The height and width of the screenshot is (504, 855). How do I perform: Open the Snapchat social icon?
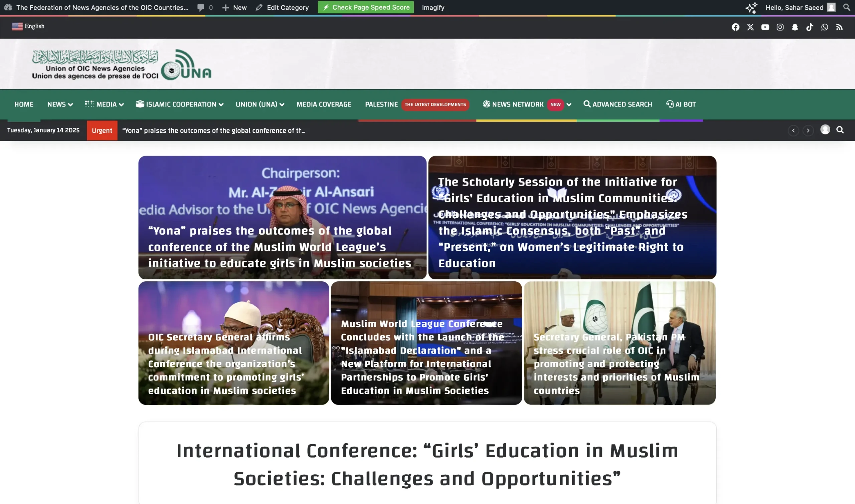[795, 27]
